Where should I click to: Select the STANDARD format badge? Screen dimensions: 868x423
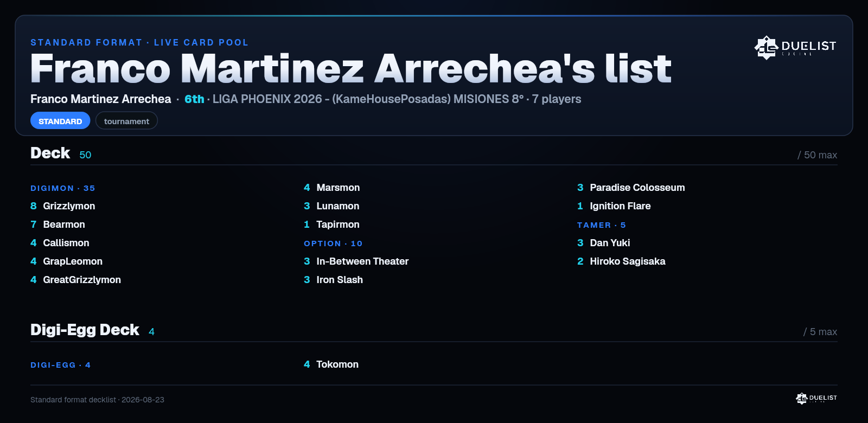(60, 121)
